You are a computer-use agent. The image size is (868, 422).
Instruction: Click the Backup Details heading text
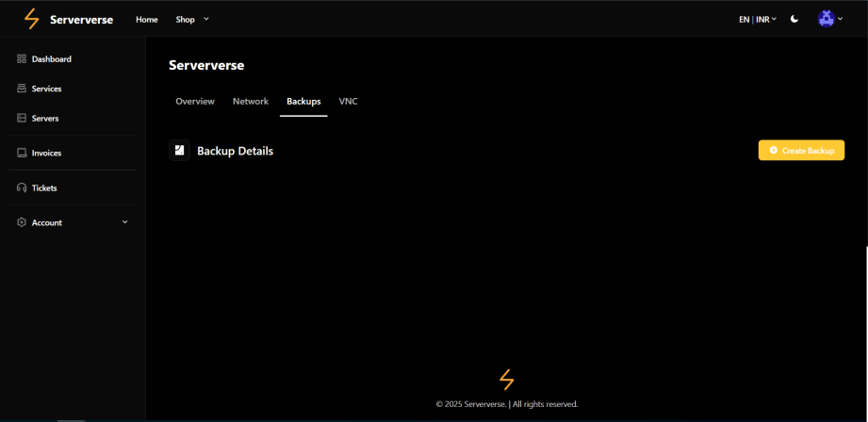(236, 151)
